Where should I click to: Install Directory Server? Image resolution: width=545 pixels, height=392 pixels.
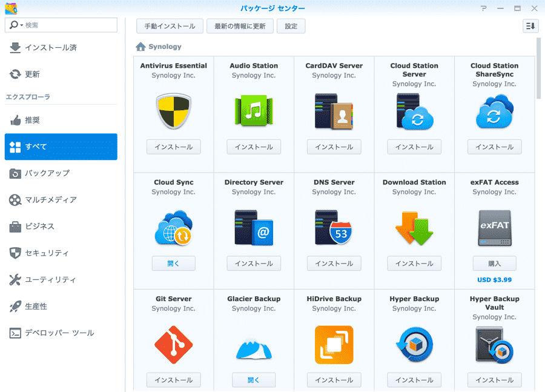[x=254, y=264]
